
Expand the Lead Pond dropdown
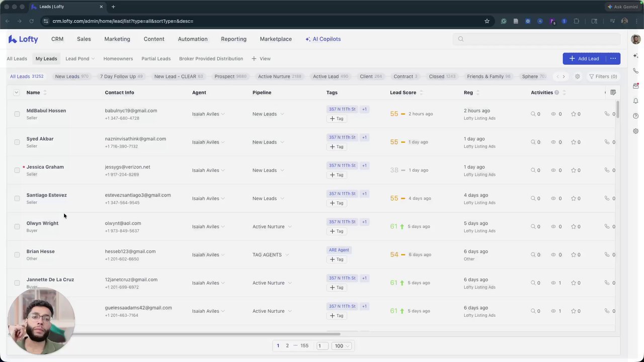point(80,59)
